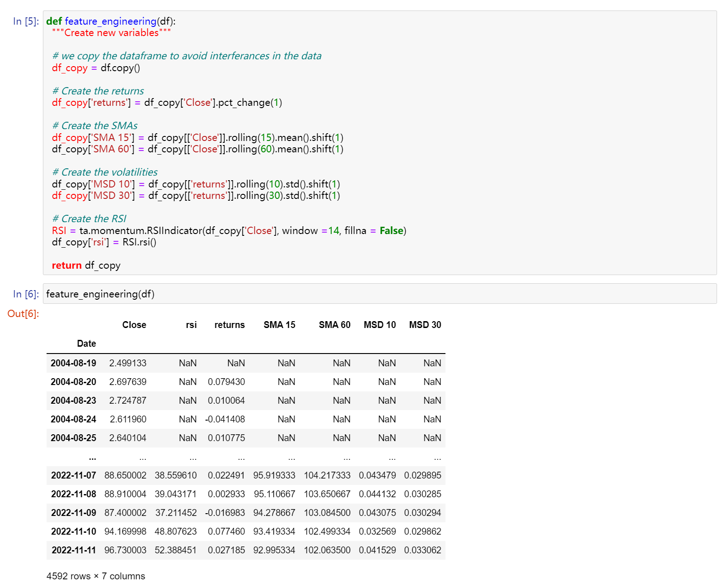Click Close value 87.400002
The height and width of the screenshot is (588, 728).
(x=126, y=513)
